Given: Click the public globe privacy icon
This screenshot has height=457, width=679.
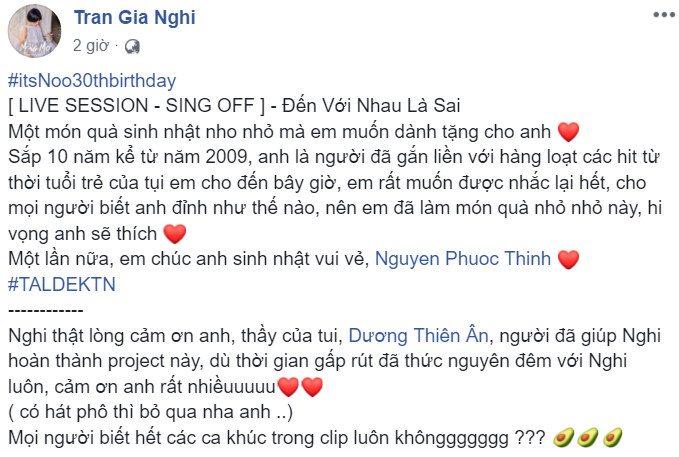Looking at the screenshot, I should [132, 46].
